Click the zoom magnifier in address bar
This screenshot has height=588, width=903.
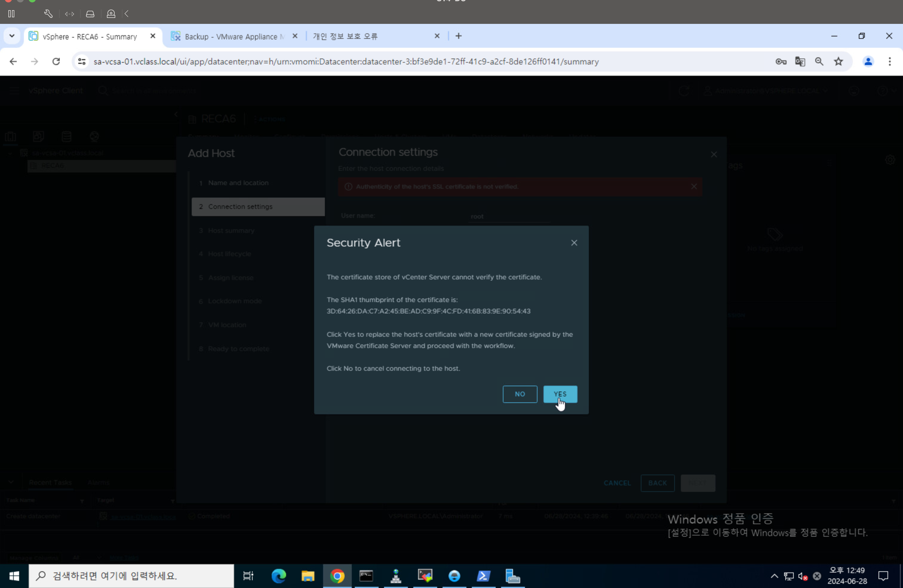pos(819,61)
